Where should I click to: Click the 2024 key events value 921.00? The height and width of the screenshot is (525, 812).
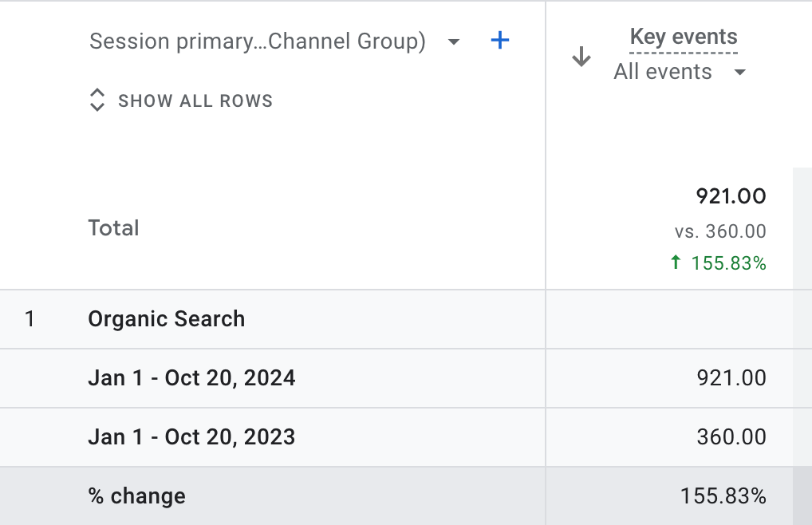tap(731, 378)
